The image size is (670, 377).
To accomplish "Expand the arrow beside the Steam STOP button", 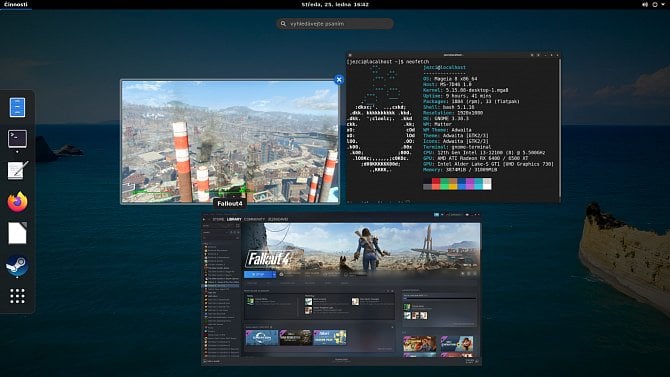I will (274, 274).
